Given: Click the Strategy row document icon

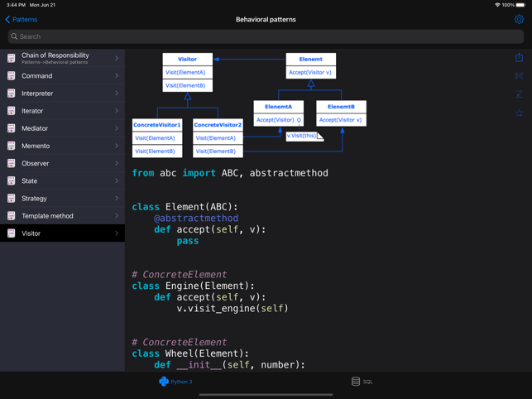Looking at the screenshot, I should (12, 199).
